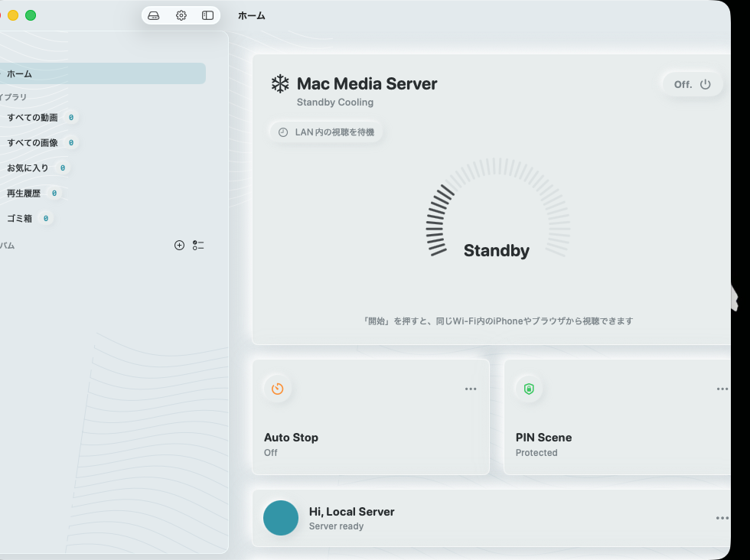Toggle the sidebar layout icon
Viewport: 750px width, 560px height.
point(207,16)
